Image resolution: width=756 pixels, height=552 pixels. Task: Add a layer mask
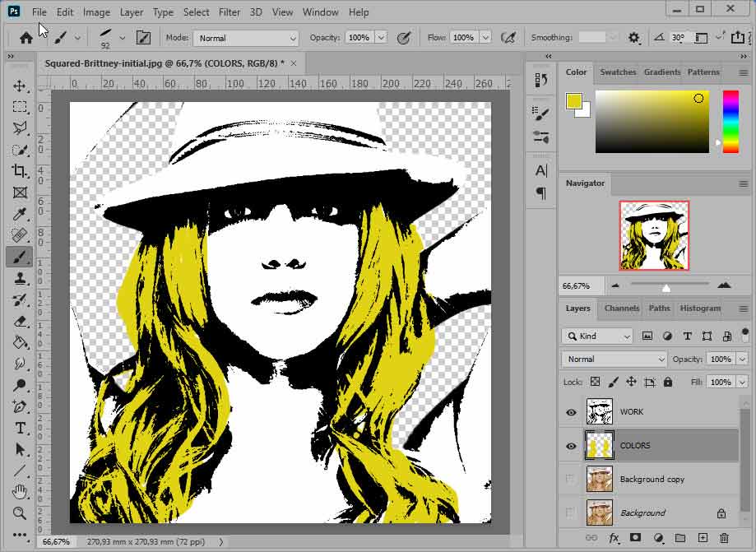(x=635, y=537)
